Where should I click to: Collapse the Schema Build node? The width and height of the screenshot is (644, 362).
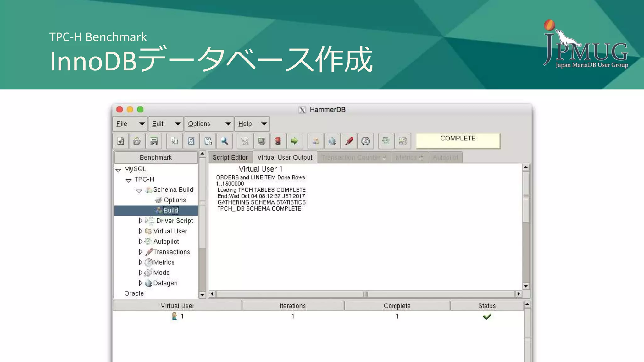[x=139, y=191]
